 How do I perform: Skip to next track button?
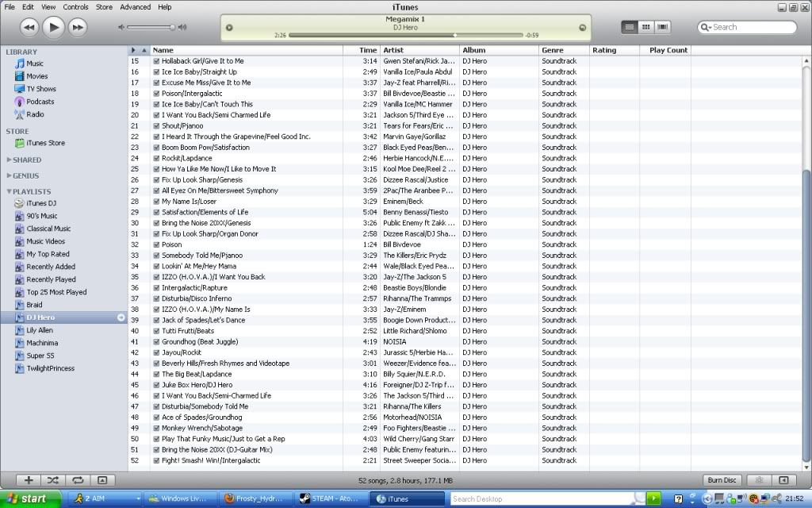point(77,28)
